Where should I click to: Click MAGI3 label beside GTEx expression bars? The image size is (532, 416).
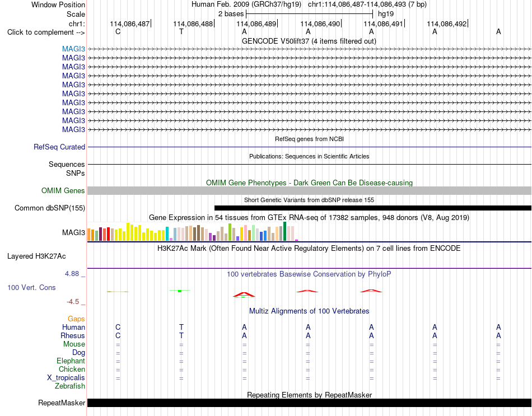(x=73, y=232)
